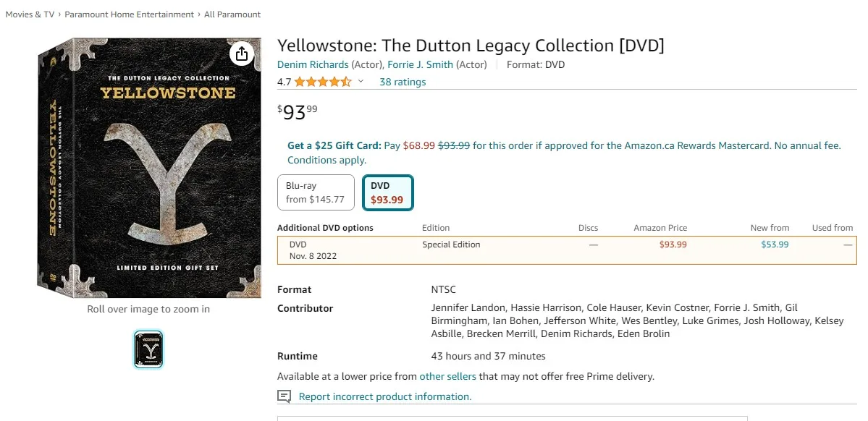The height and width of the screenshot is (421, 868).
Task: Open the Movies & TV breadcrumb category
Action: click(x=29, y=14)
